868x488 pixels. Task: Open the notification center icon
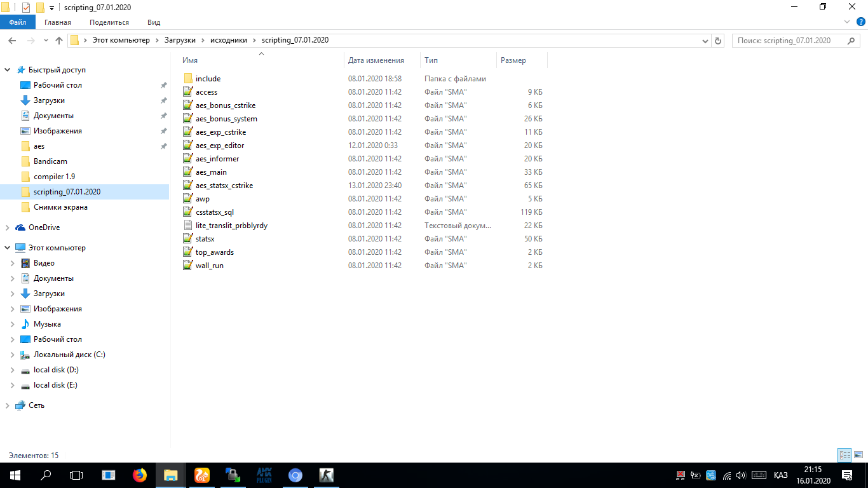coord(847,475)
